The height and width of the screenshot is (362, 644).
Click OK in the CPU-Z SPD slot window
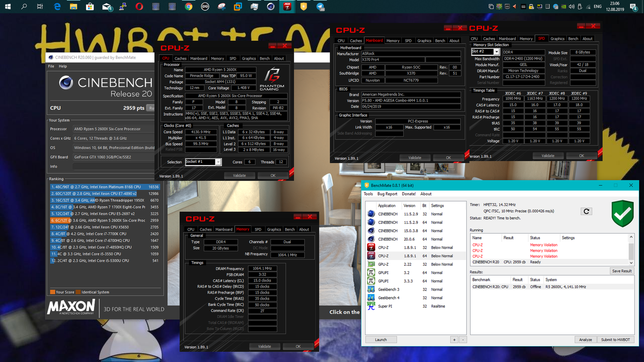point(581,156)
